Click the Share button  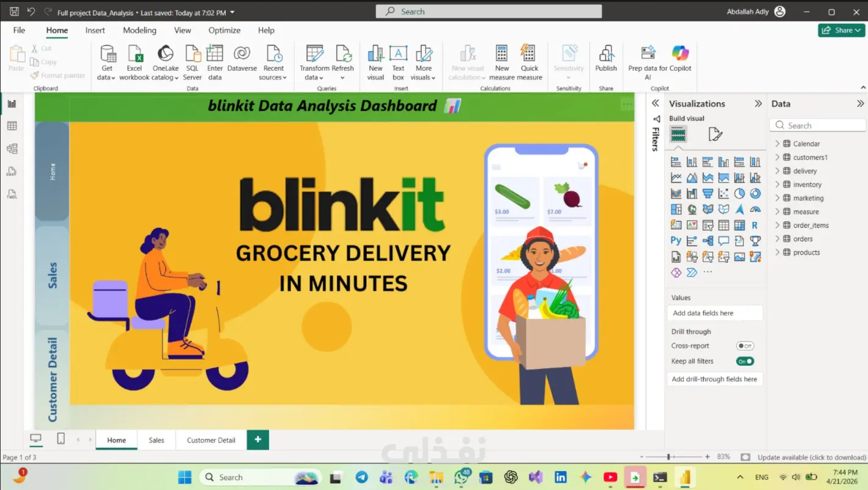pos(842,30)
